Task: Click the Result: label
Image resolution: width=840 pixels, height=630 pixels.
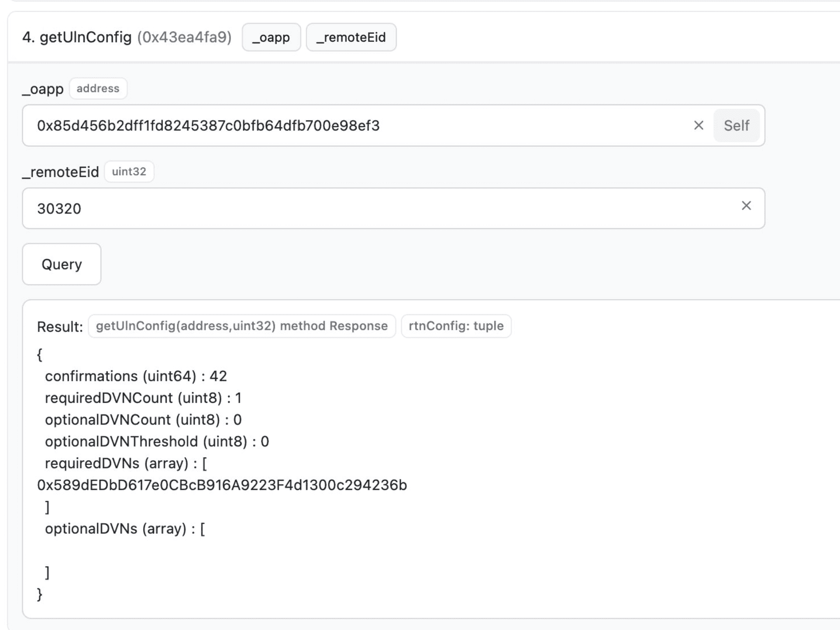Action: coord(60,327)
